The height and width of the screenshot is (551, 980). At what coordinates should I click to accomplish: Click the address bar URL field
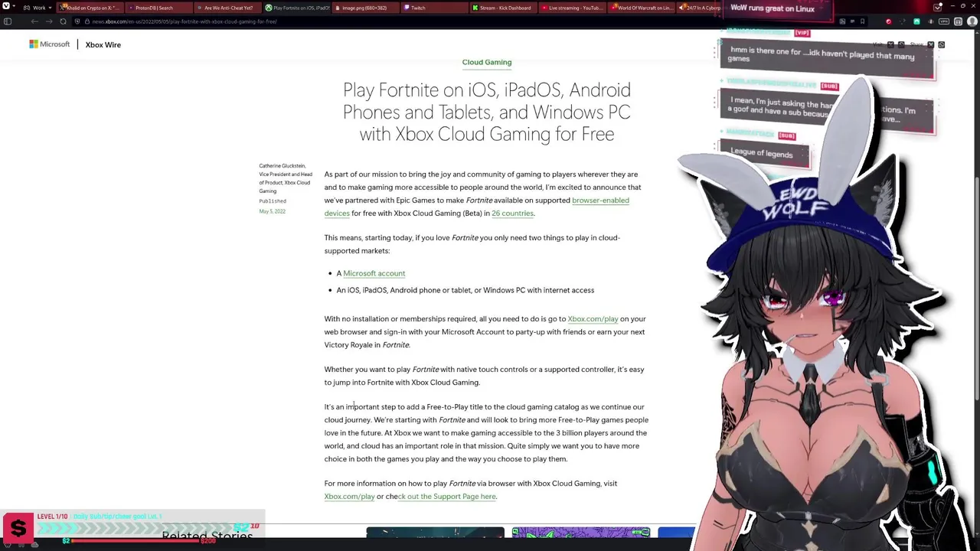[x=184, y=21]
